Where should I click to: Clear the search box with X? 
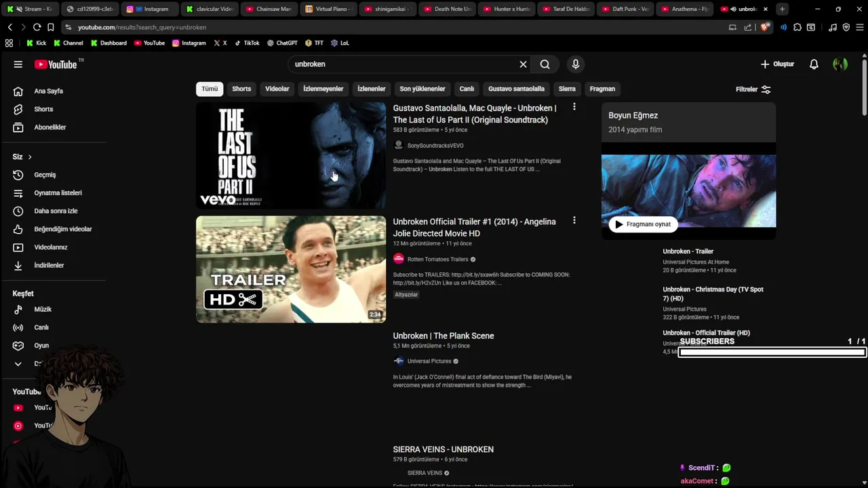pyautogui.click(x=523, y=64)
